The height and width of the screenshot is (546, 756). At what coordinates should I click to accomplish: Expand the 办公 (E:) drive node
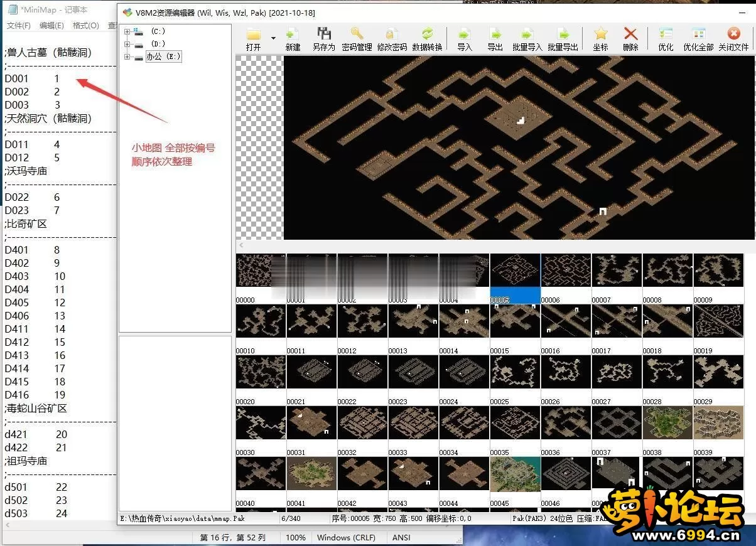click(x=127, y=56)
